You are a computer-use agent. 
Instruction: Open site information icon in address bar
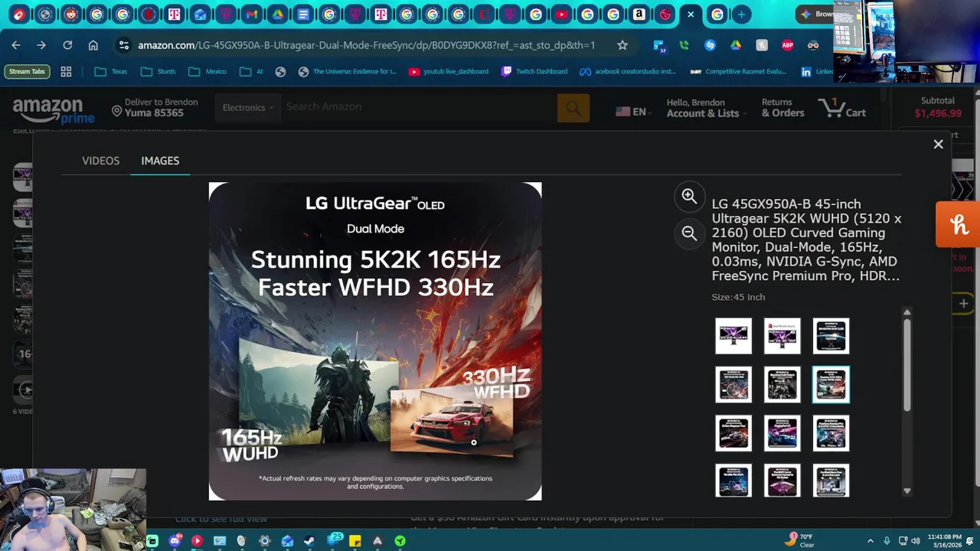pos(123,45)
